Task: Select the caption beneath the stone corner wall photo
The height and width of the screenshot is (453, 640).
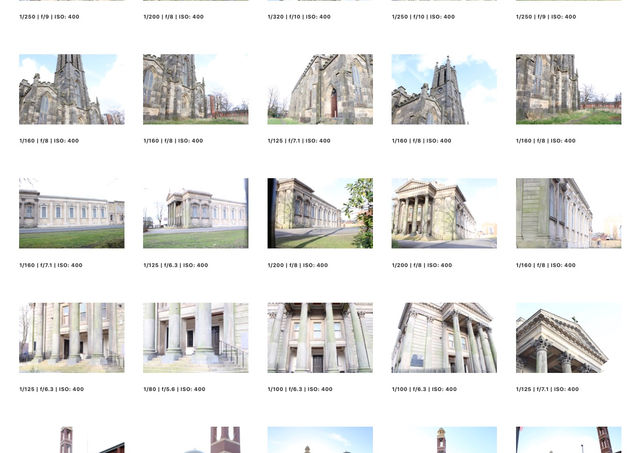Action: pyautogui.click(x=546, y=265)
